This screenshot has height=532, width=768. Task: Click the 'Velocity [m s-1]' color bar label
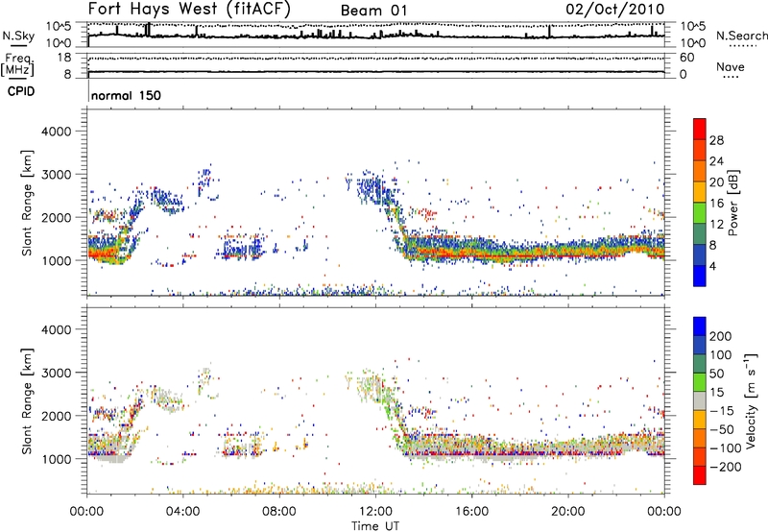tap(751, 400)
